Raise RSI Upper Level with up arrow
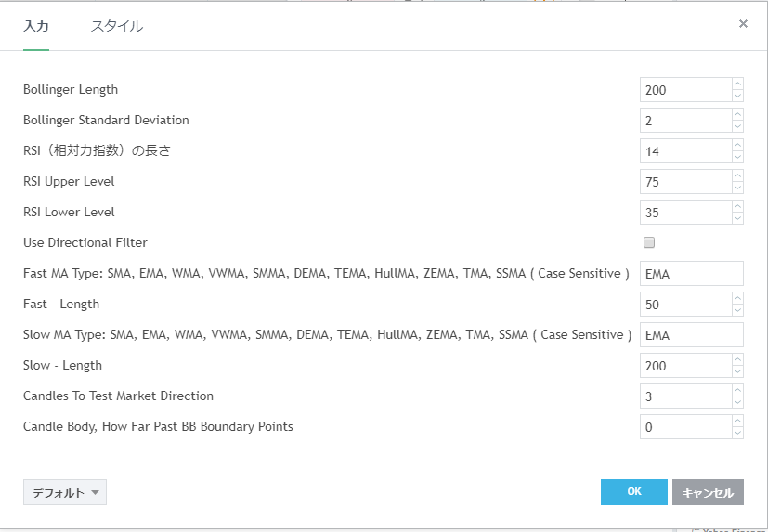768x532 pixels. point(737,176)
